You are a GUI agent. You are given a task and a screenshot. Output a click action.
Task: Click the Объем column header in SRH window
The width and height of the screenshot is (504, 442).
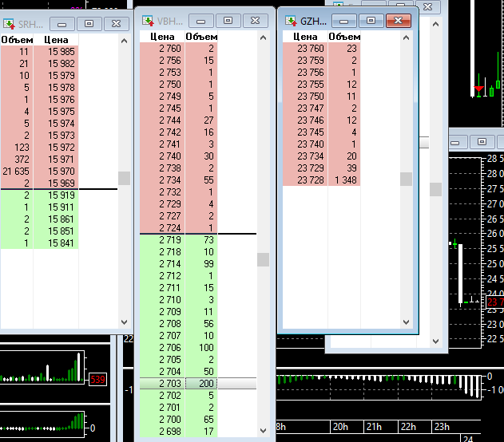pyautogui.click(x=17, y=40)
